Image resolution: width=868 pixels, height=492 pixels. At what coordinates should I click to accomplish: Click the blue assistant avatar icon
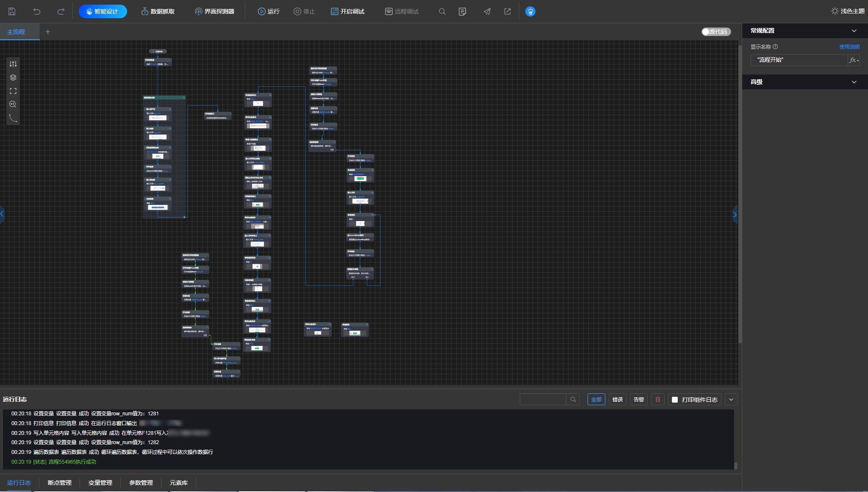[x=530, y=11]
